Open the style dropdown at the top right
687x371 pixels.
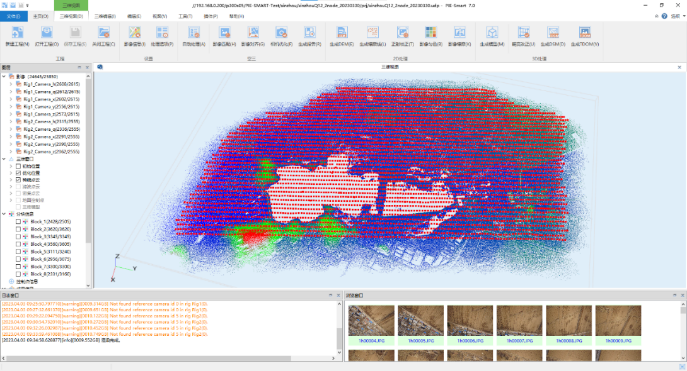[678, 16]
